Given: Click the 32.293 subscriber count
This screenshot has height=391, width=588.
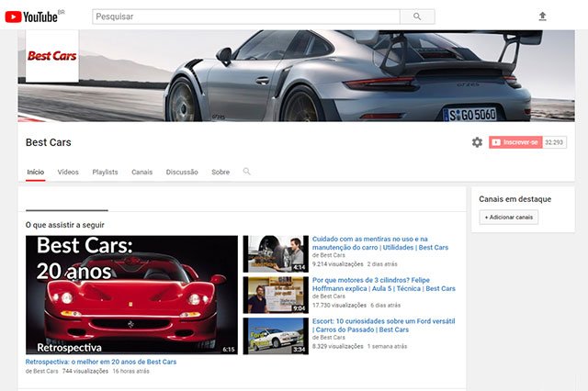Looking at the screenshot, I should [554, 142].
